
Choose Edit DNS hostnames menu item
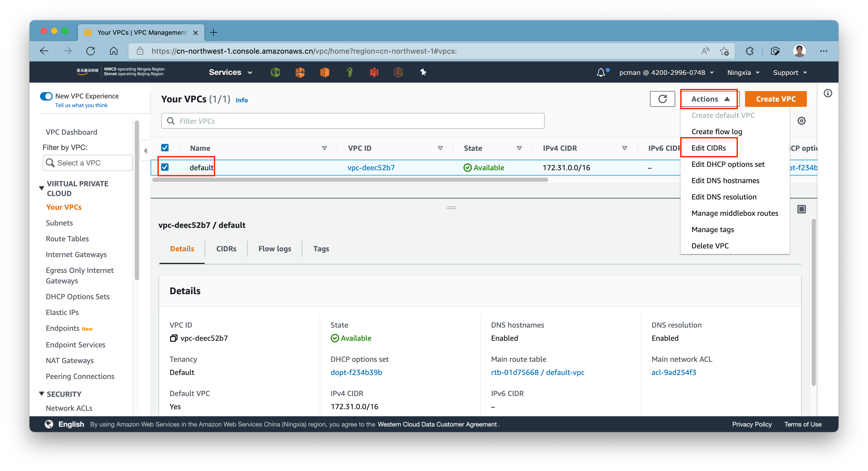(735, 181)
